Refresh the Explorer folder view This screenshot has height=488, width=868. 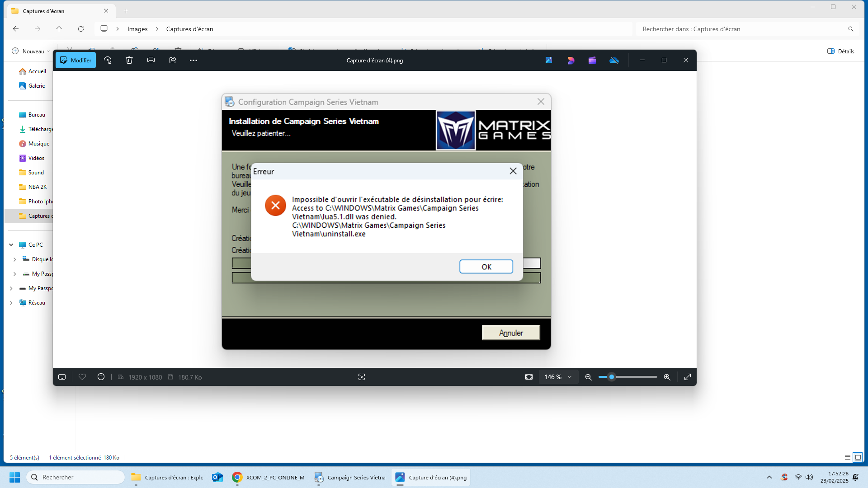[x=81, y=29]
